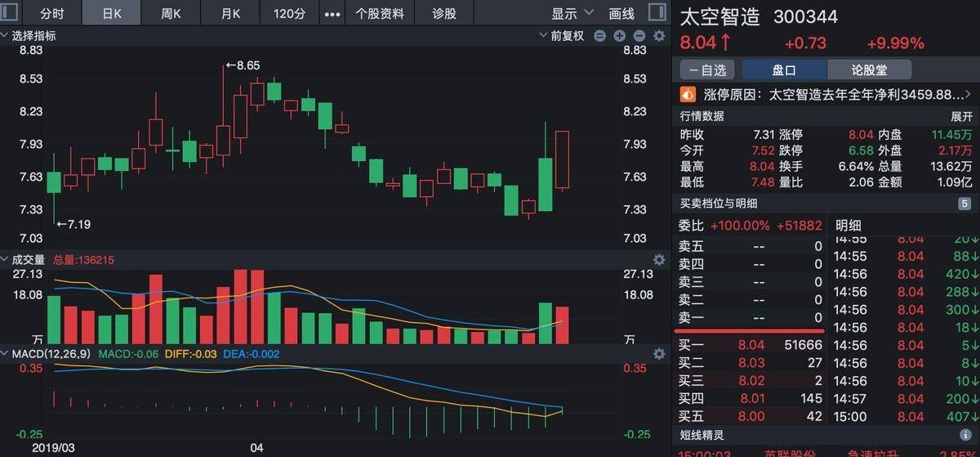The height and width of the screenshot is (457, 980).
Task: Click the 内盘 11.45万 value
Action: 951,134
